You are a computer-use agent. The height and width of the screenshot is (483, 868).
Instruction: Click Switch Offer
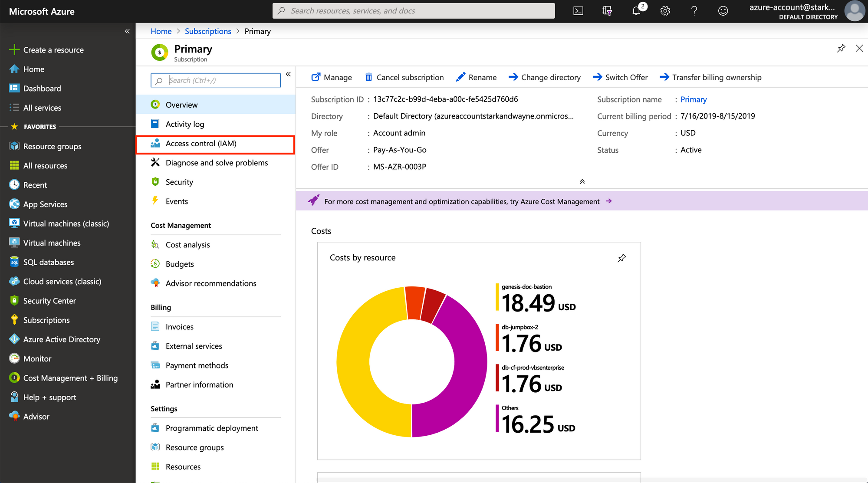(620, 77)
